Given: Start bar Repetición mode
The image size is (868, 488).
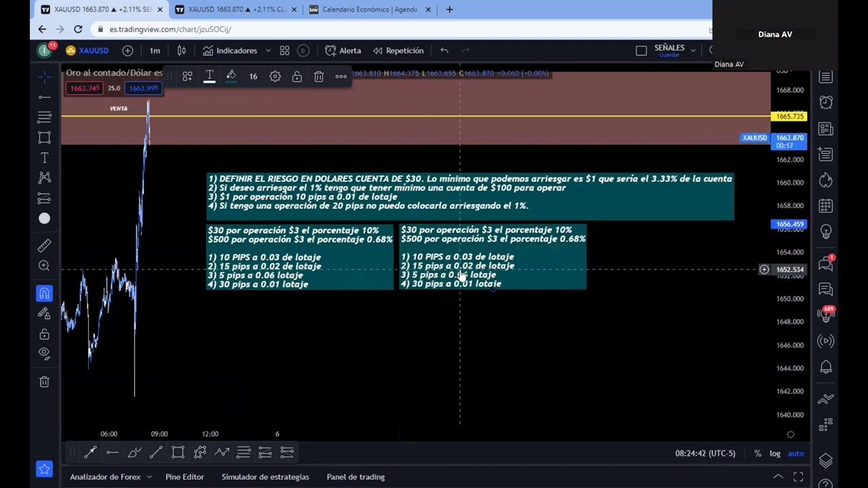Looking at the screenshot, I should tap(398, 50).
